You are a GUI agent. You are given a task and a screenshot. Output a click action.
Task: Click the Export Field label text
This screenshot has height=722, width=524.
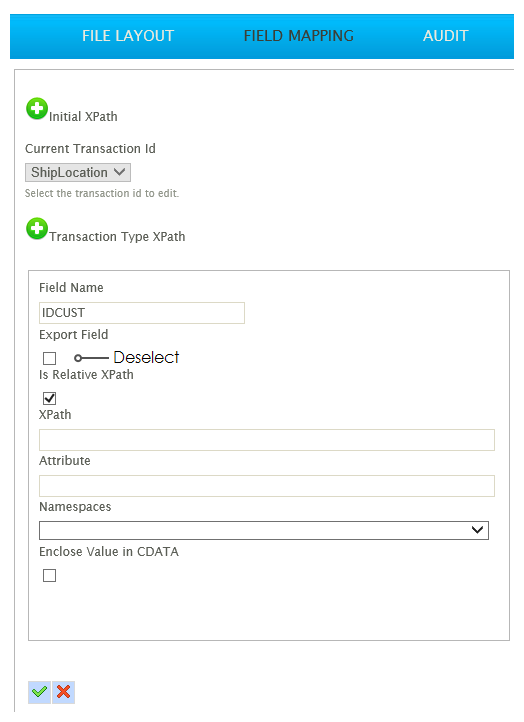(74, 335)
